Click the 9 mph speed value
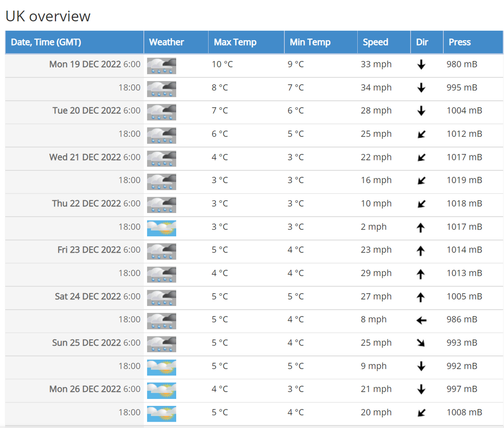504x428 pixels. pos(374,366)
